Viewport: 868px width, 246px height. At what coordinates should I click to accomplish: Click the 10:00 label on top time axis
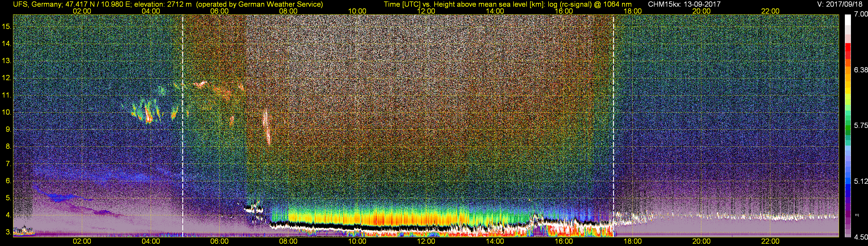(x=357, y=11)
